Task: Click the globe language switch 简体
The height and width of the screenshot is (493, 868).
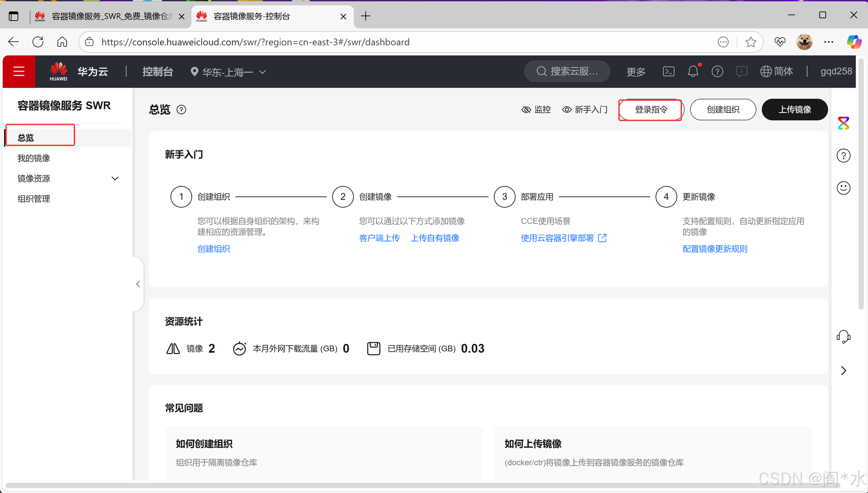Action: coord(776,71)
